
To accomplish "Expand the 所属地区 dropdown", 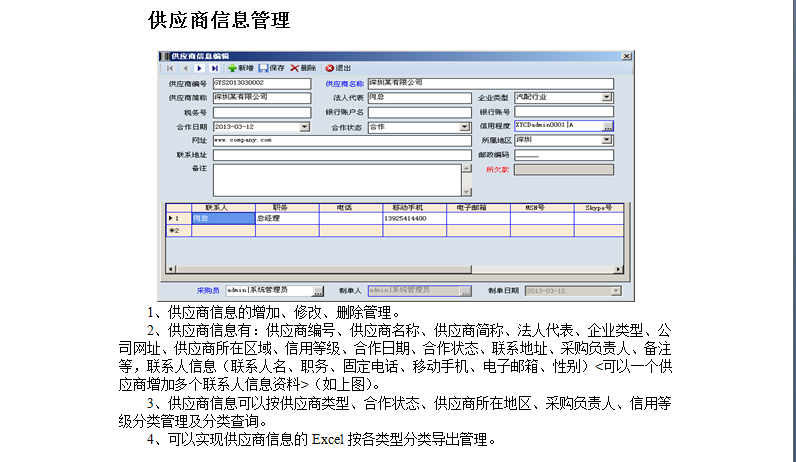I will (x=607, y=141).
